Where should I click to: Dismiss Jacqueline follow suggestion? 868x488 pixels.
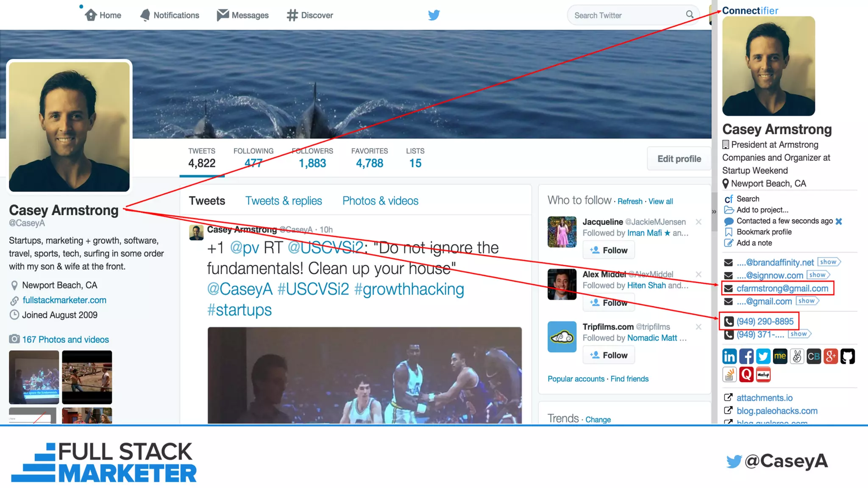[x=698, y=222]
